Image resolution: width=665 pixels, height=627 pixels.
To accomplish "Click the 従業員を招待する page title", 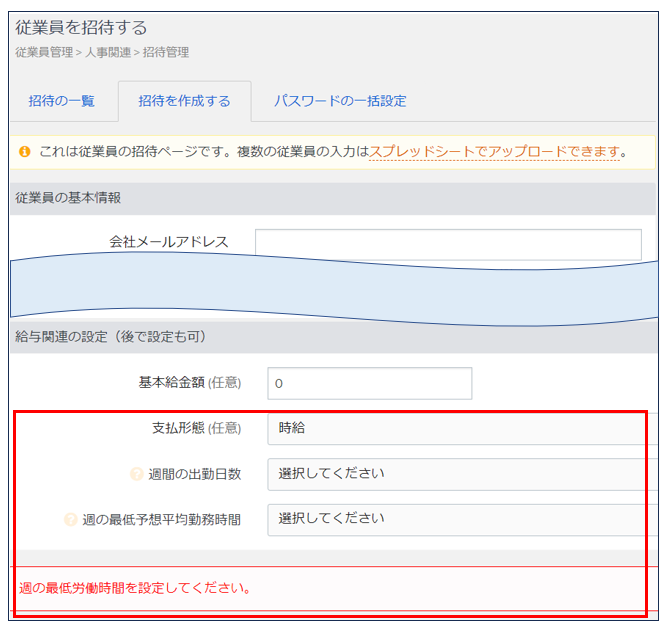I will (81, 28).
